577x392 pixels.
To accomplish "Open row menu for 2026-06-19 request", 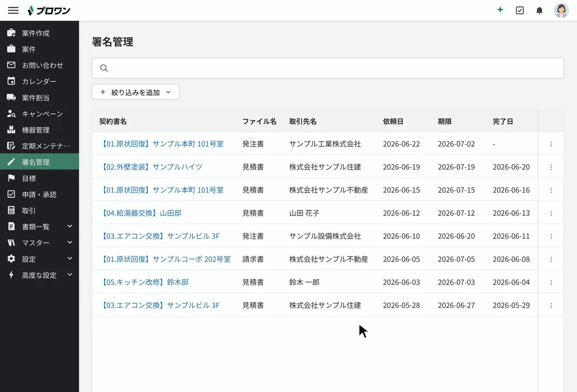I will pyautogui.click(x=551, y=167).
